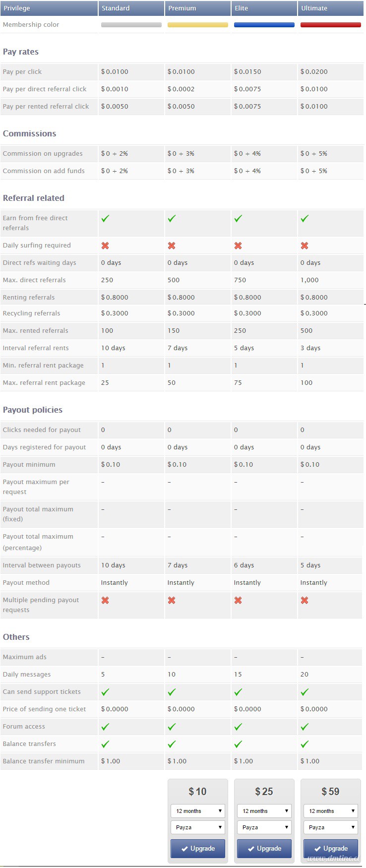The width and height of the screenshot is (366, 868).
Task: Click green check for Ultimate forum access
Action: (305, 727)
